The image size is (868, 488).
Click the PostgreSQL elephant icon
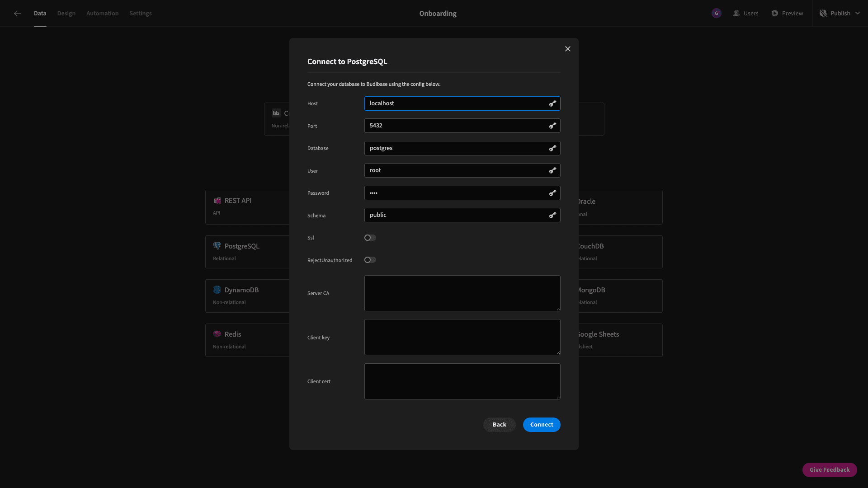pyautogui.click(x=217, y=246)
